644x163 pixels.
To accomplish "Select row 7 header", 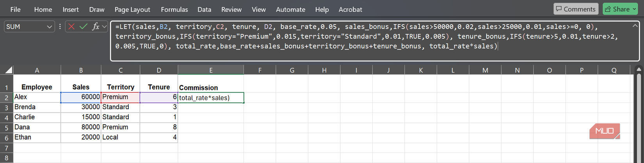I will [7, 148].
